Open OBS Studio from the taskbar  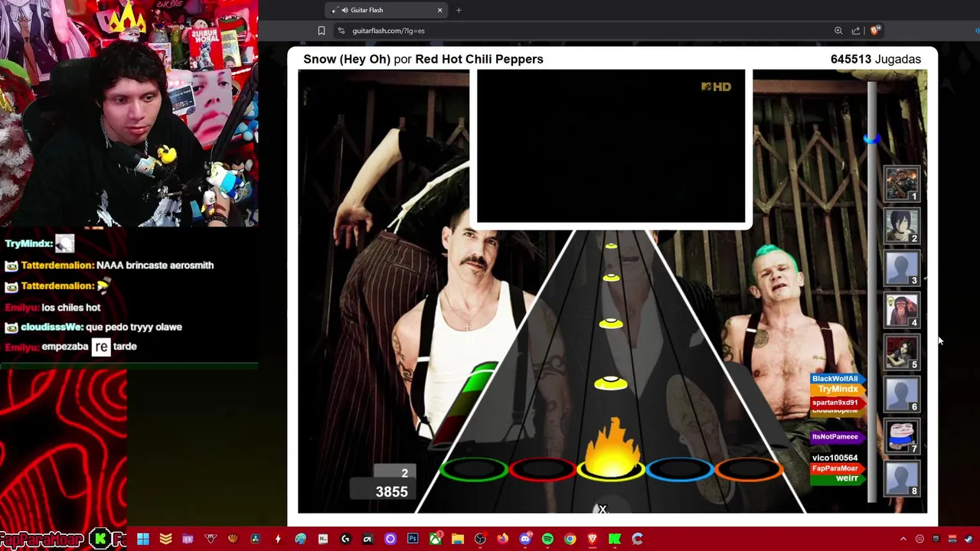pos(480,539)
